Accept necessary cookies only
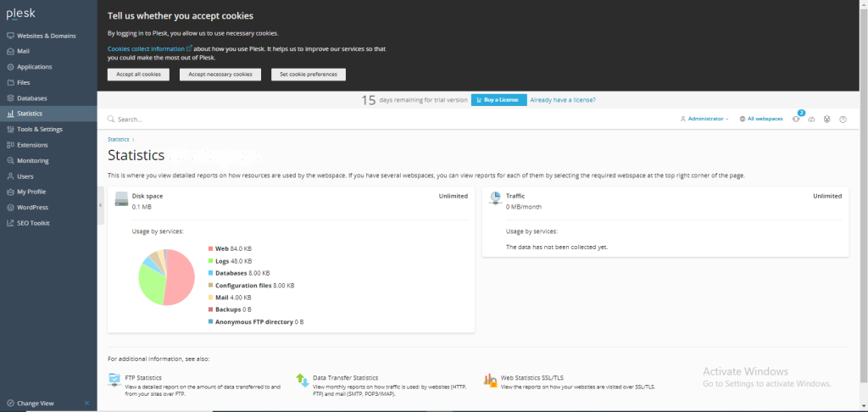868x412 pixels. coord(220,75)
